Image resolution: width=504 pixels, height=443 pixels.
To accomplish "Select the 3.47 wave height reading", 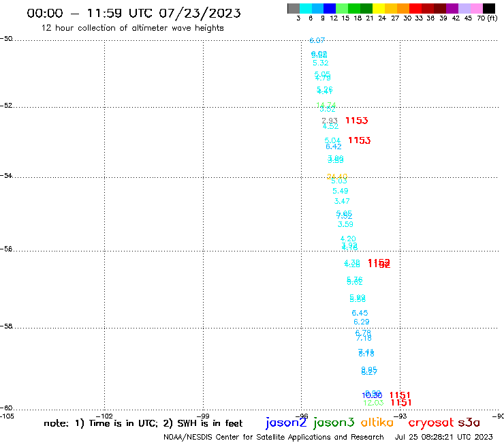I will pos(342,201).
